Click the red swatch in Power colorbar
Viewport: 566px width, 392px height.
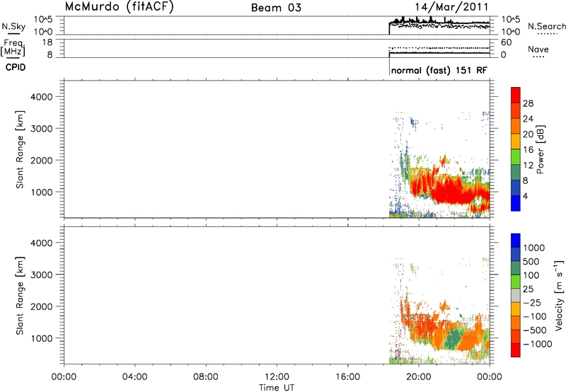(x=516, y=96)
